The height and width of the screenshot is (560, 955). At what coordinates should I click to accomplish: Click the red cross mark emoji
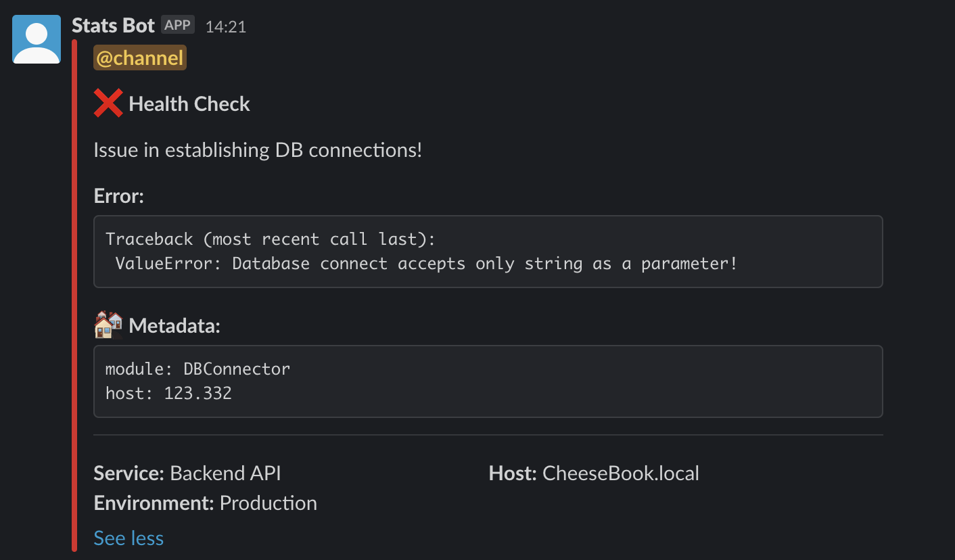[108, 103]
